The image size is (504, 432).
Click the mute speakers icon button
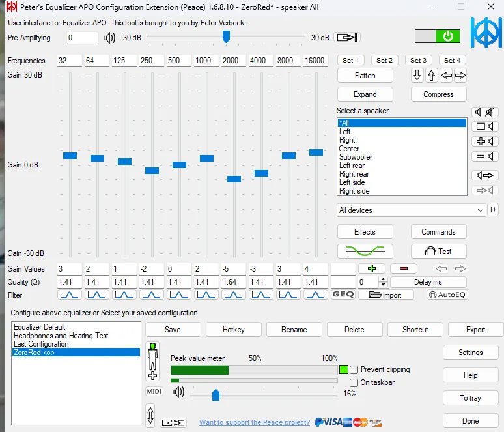point(484,112)
